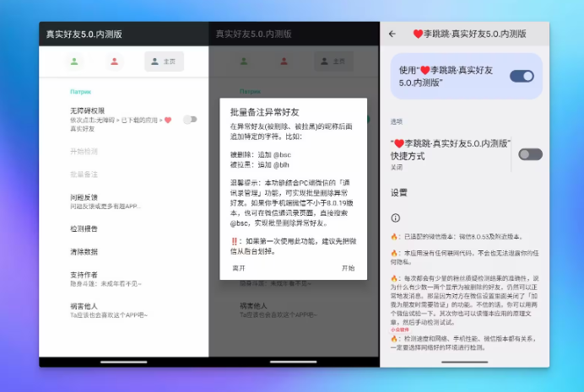Select the 主页 tab in left screen

[164, 62]
